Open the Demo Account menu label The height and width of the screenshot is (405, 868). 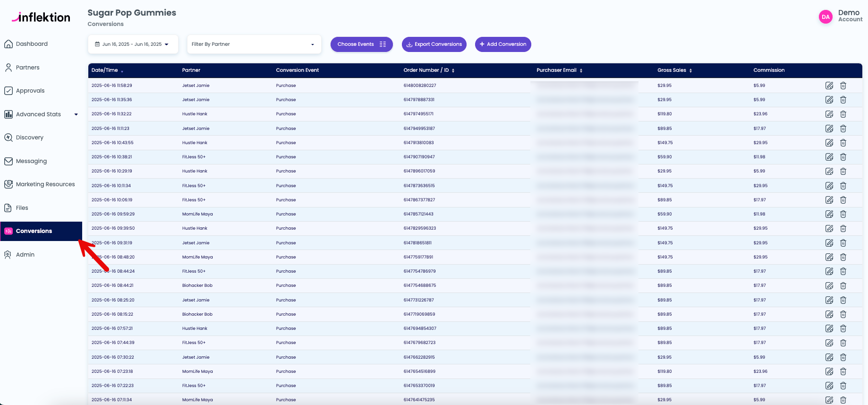850,16
